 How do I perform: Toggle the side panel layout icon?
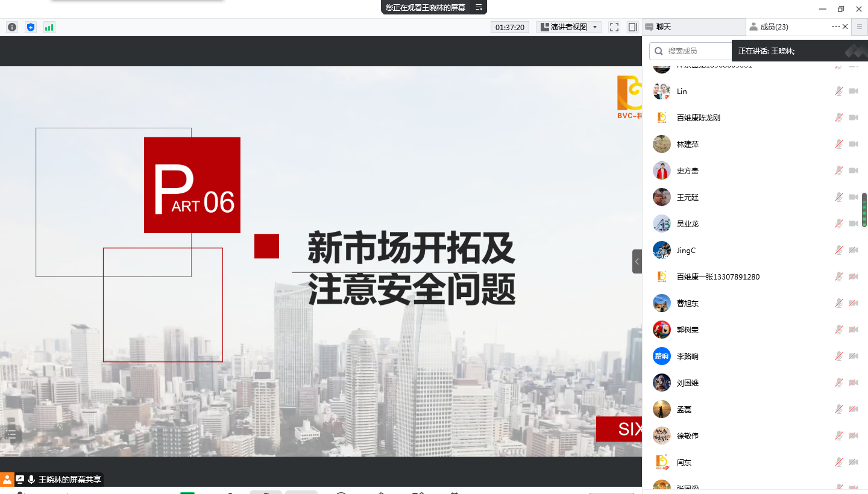tap(632, 27)
